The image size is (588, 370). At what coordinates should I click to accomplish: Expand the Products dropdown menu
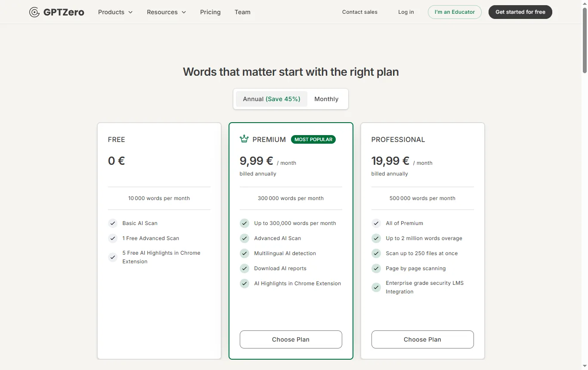[115, 12]
